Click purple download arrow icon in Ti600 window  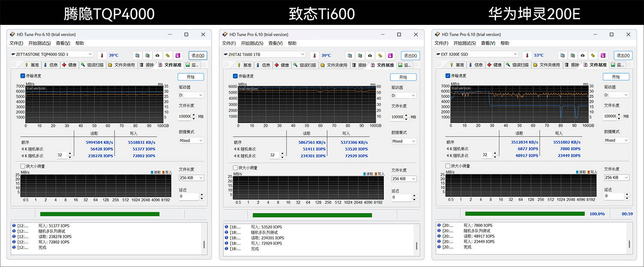click(x=390, y=56)
